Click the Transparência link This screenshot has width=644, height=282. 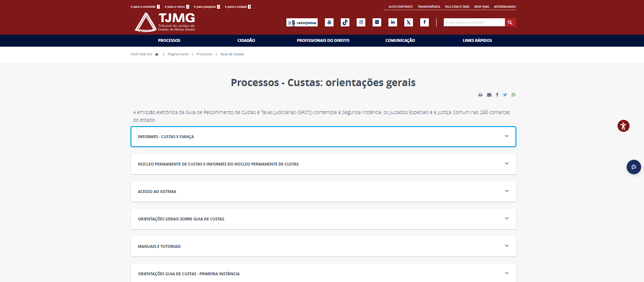(429, 7)
